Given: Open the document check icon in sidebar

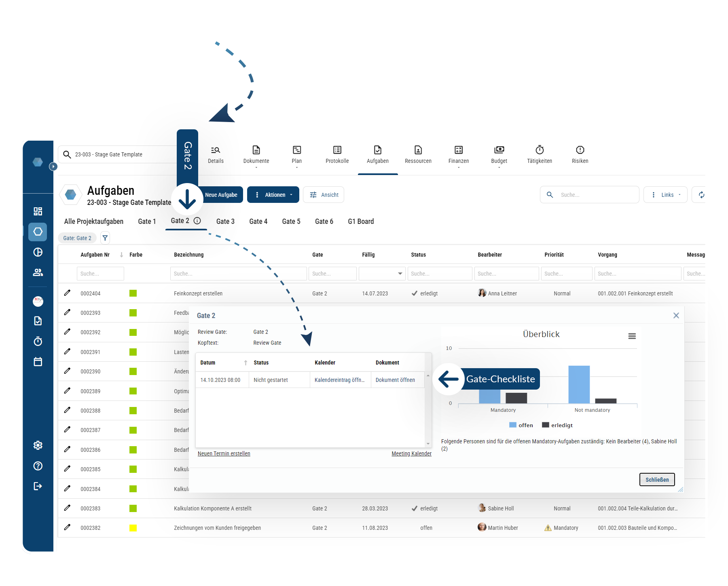Looking at the screenshot, I should (38, 321).
